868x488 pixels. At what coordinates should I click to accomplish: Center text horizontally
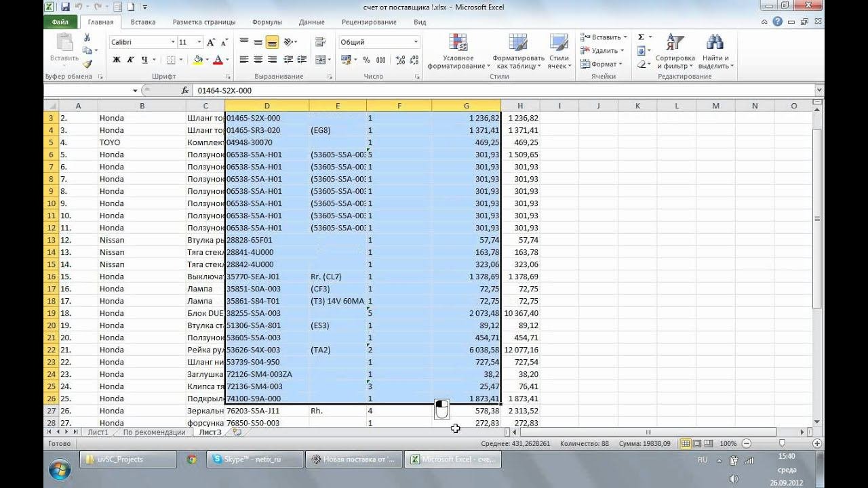pos(258,60)
